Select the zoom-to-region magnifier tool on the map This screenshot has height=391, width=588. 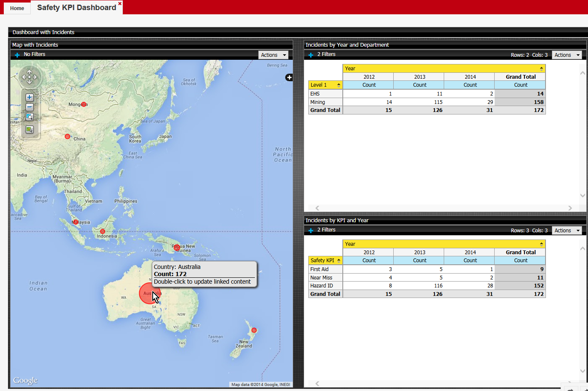point(29,117)
